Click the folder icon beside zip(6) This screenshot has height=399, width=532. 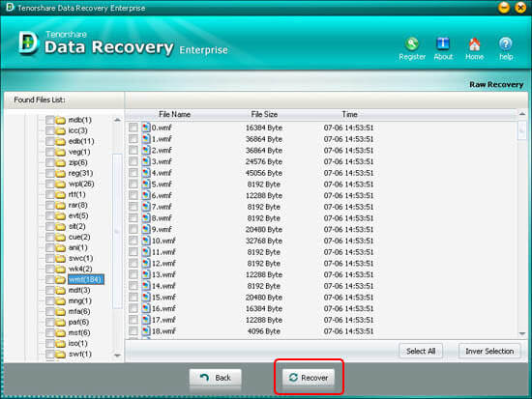[60, 162]
